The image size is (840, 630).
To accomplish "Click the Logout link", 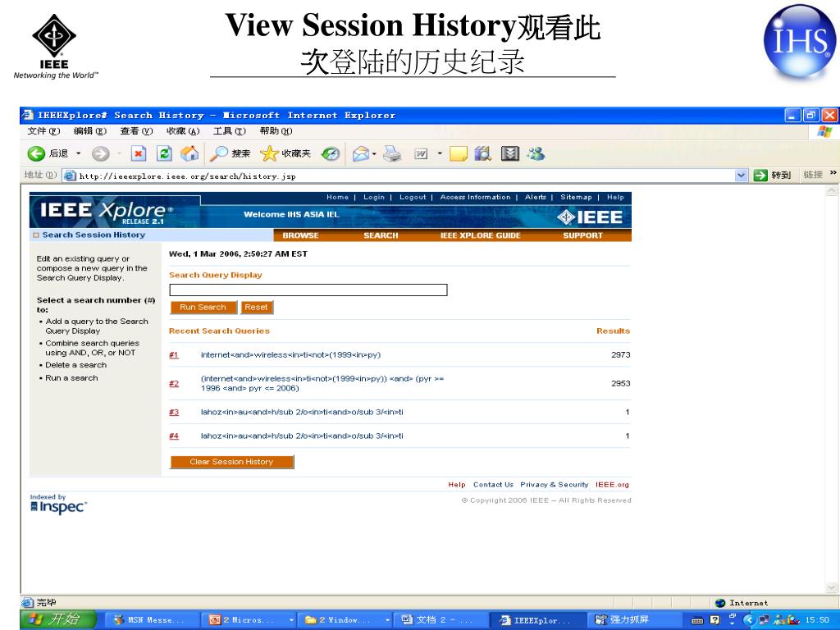I will pyautogui.click(x=413, y=197).
